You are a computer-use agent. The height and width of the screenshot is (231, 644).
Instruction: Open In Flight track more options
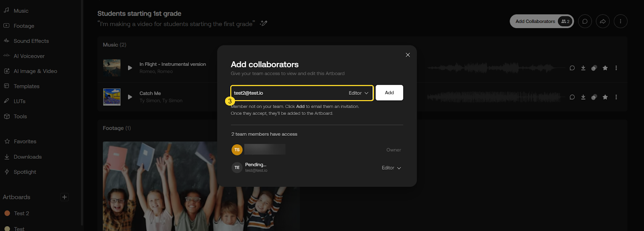(x=616, y=68)
